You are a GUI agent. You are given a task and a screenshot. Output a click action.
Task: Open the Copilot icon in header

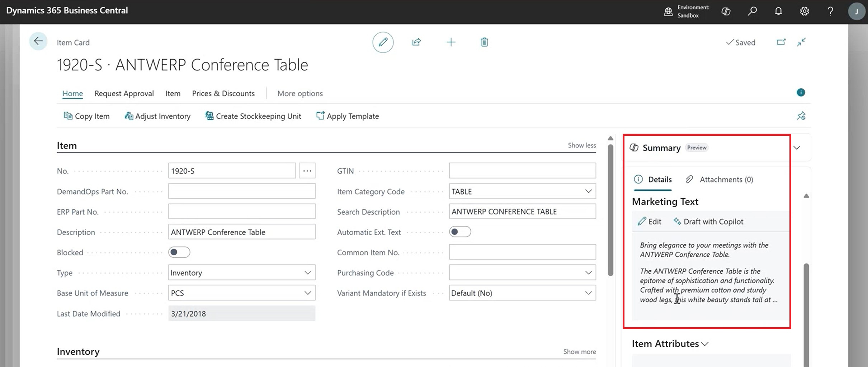coord(726,11)
